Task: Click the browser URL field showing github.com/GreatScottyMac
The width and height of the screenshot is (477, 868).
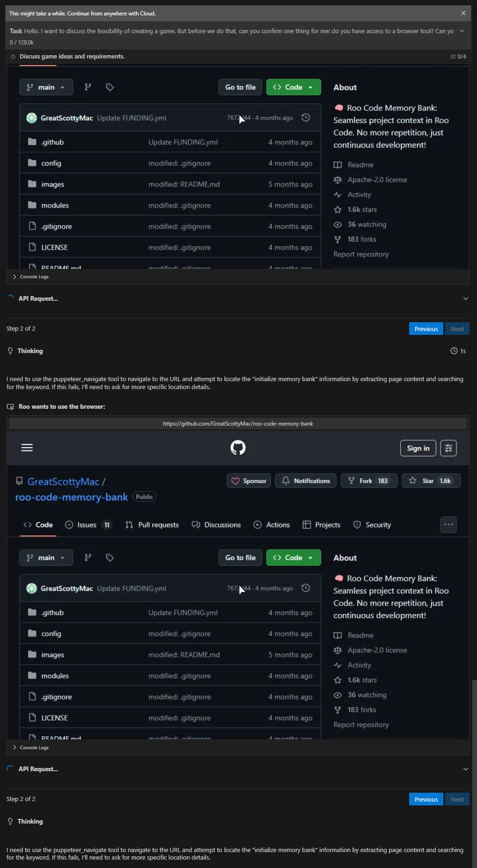Action: [x=238, y=424]
